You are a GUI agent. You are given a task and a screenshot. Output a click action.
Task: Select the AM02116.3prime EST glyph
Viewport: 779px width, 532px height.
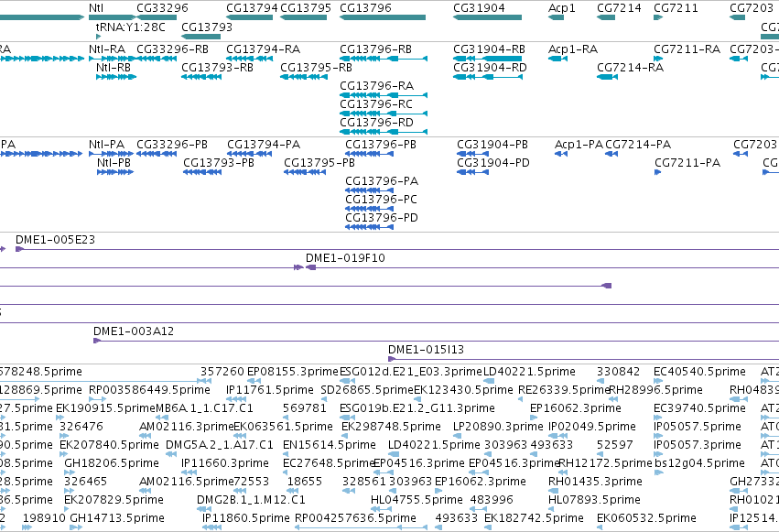(x=144, y=436)
